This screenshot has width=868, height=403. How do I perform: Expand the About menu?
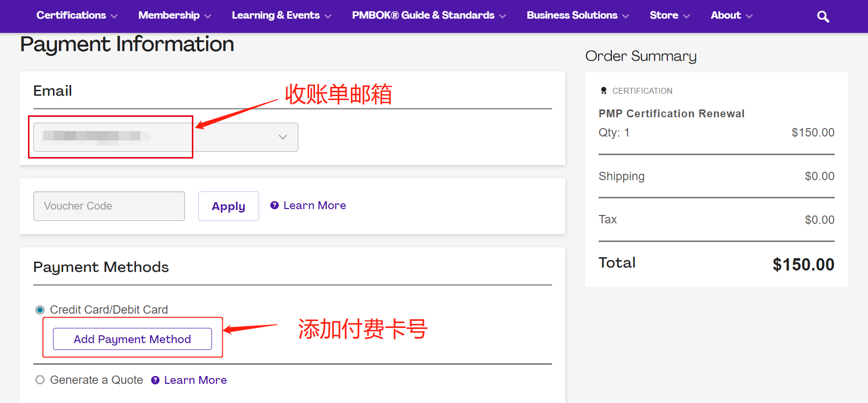(x=731, y=16)
